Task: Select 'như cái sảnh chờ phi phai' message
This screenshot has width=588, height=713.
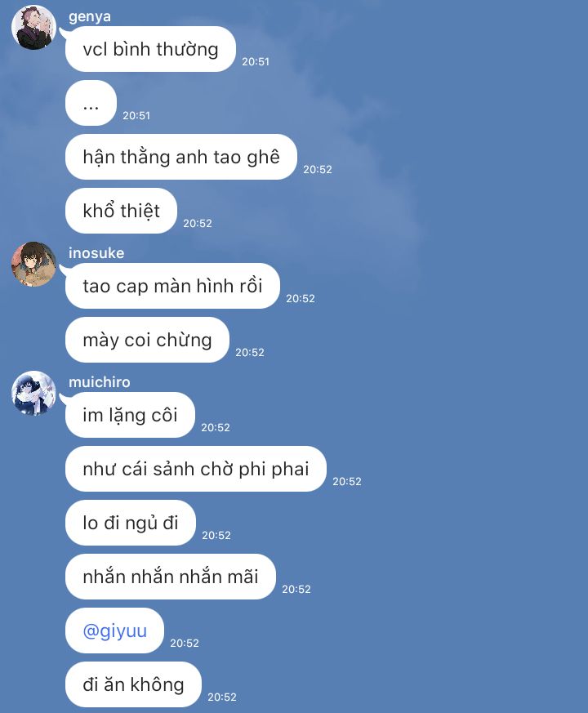Action: tap(196, 469)
